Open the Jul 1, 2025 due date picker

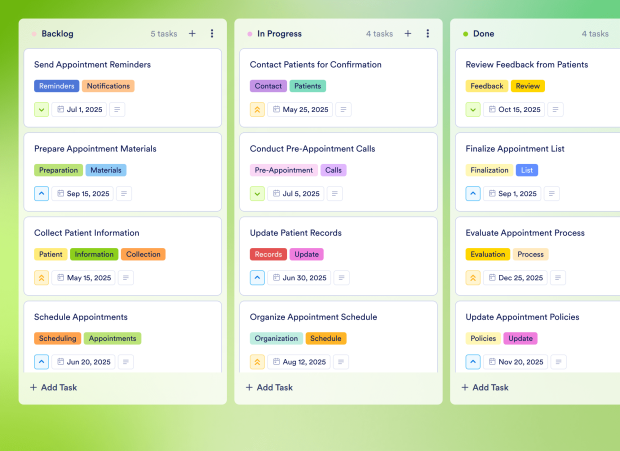[x=79, y=109]
